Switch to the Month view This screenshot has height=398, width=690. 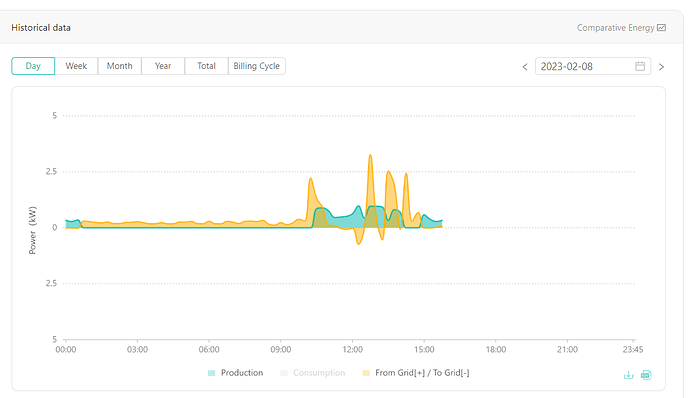tap(119, 66)
